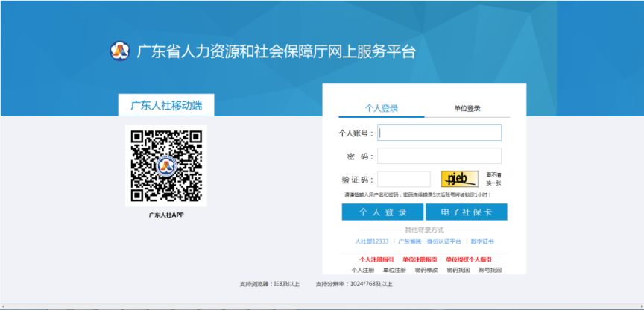Open the red 个人注册指引 guide
The height and width of the screenshot is (310, 644).
376,259
